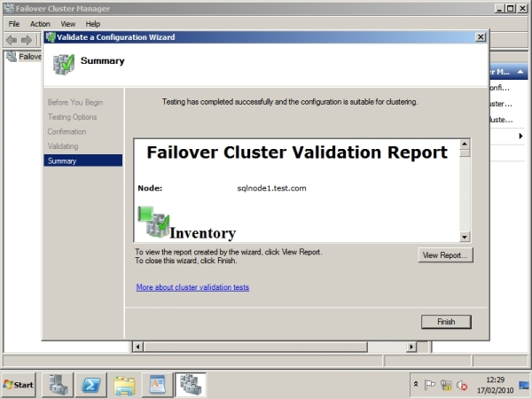Screen dimensions: 532x399
Task: Open Windows Explorer folder in the taskbar
Action: 124,385
